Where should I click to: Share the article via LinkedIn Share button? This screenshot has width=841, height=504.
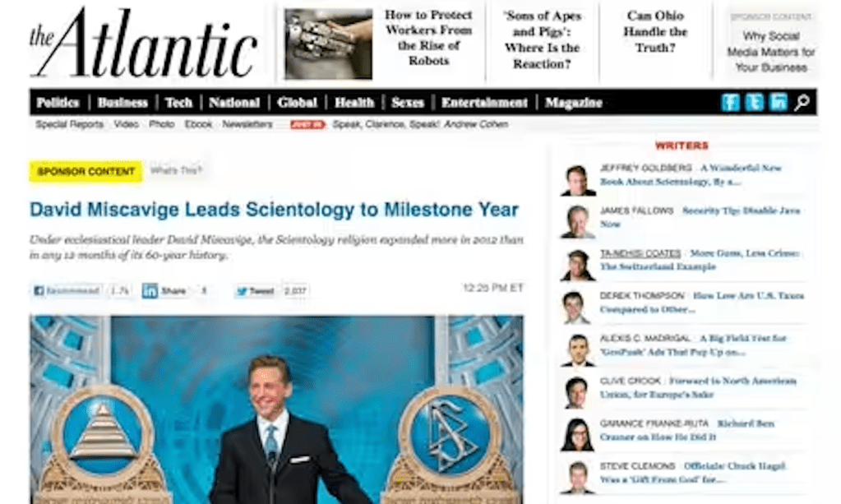(164, 290)
